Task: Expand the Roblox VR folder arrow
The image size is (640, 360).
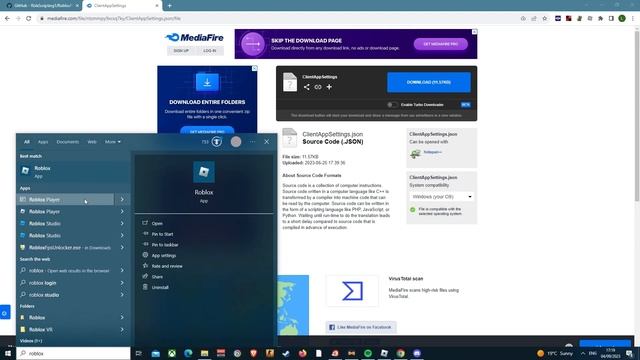Action: (x=122, y=329)
